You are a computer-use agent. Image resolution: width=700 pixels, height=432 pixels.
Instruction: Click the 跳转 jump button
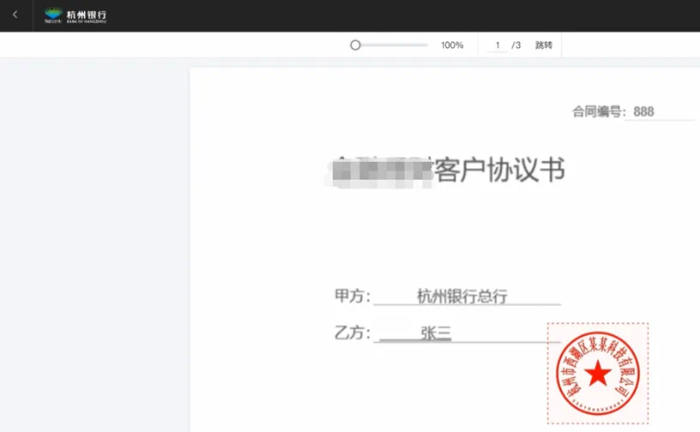click(544, 45)
